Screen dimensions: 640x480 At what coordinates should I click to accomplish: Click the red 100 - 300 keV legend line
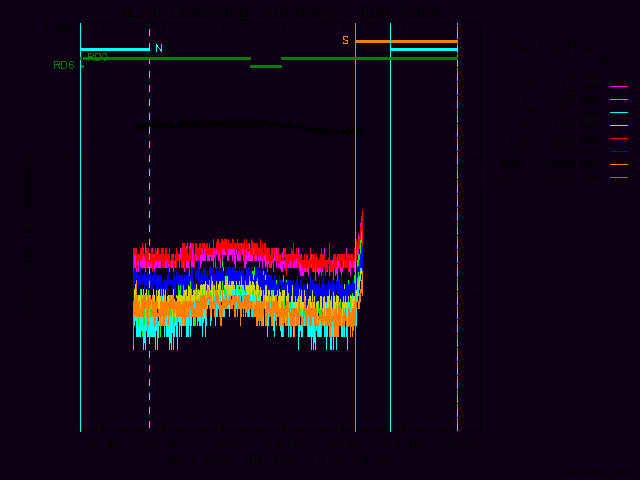[x=619, y=139]
